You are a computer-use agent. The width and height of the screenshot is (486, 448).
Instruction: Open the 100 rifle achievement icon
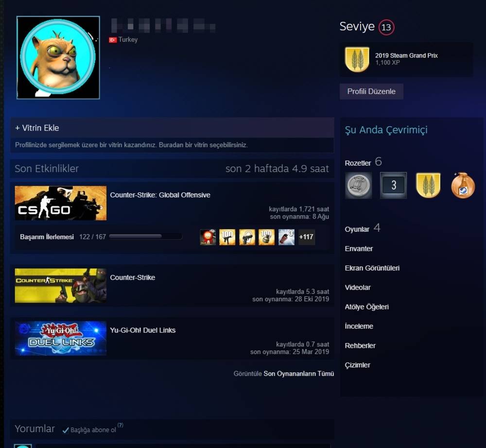(227, 237)
